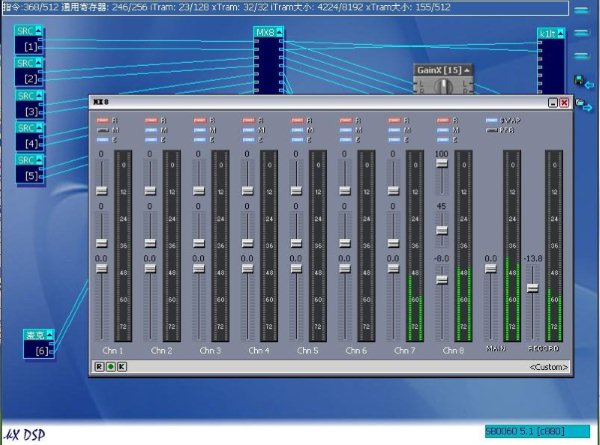This screenshot has height=445, width=600.
Task: Click the SRC [1] module block
Action: 30,39
